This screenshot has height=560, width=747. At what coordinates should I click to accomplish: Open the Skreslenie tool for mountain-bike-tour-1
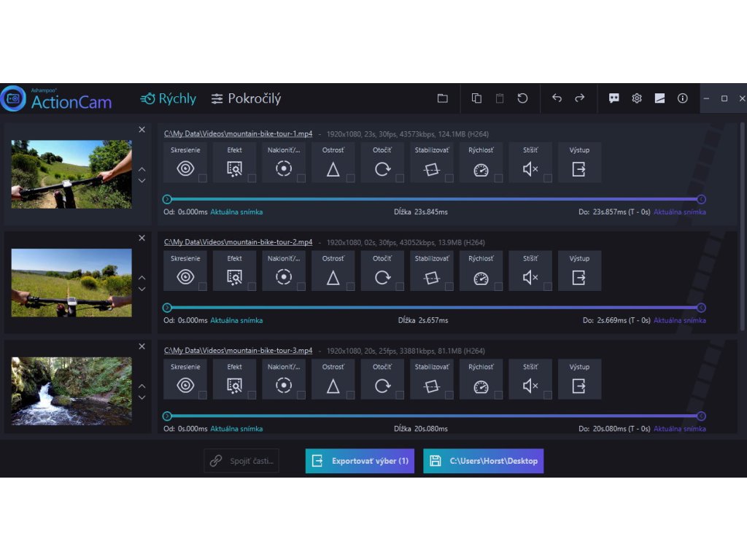(186, 169)
